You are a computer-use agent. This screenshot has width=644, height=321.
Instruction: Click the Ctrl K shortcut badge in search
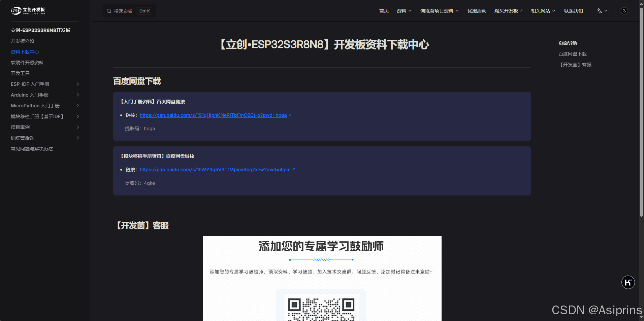(144, 10)
